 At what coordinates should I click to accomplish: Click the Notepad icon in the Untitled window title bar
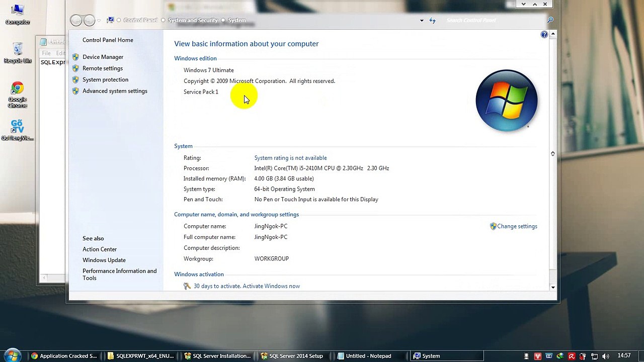point(44,42)
